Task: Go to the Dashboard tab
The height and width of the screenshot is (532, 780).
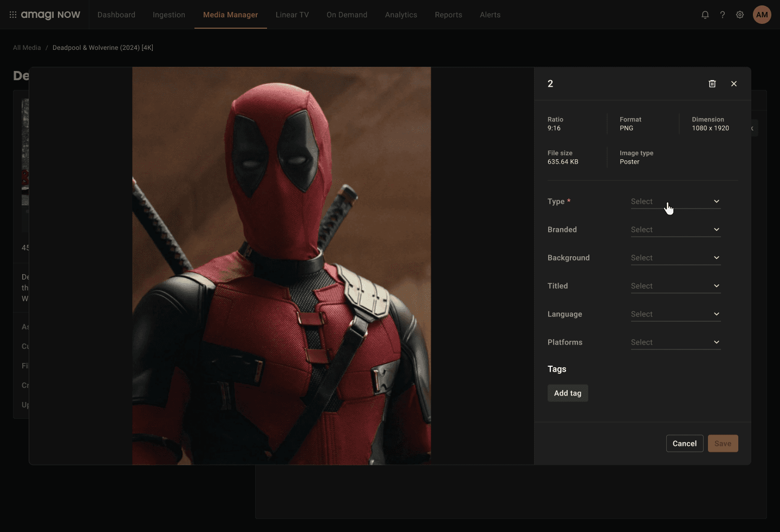Action: pyautogui.click(x=116, y=15)
